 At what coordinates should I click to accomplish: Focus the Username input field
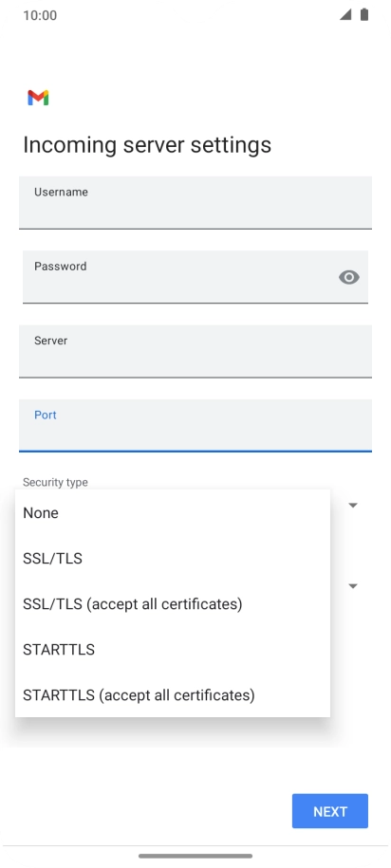click(195, 203)
